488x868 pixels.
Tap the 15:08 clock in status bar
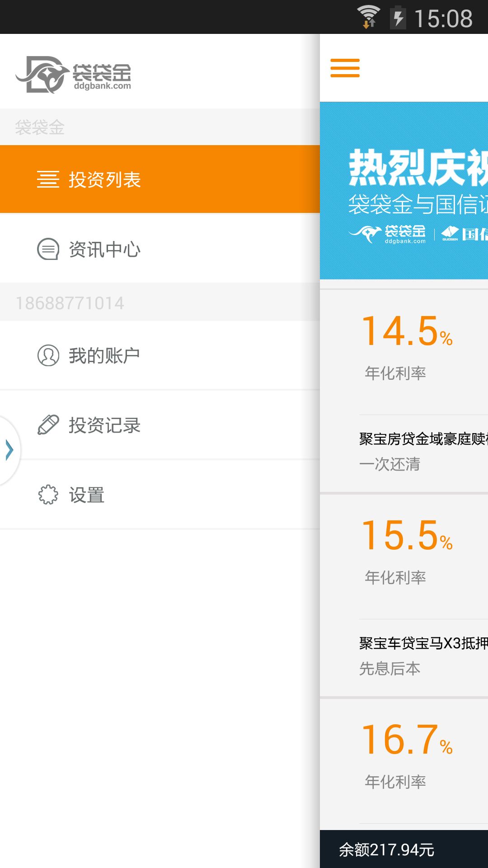[443, 19]
